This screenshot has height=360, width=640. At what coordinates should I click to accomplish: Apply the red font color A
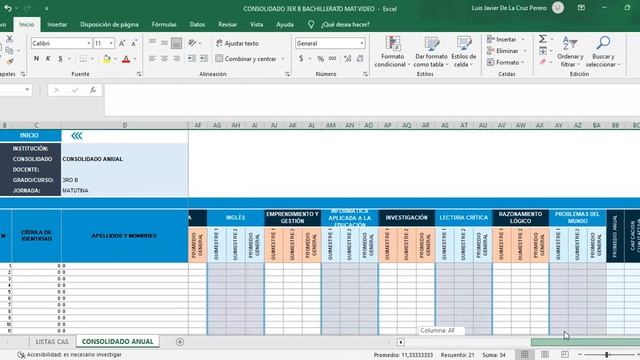click(126, 59)
